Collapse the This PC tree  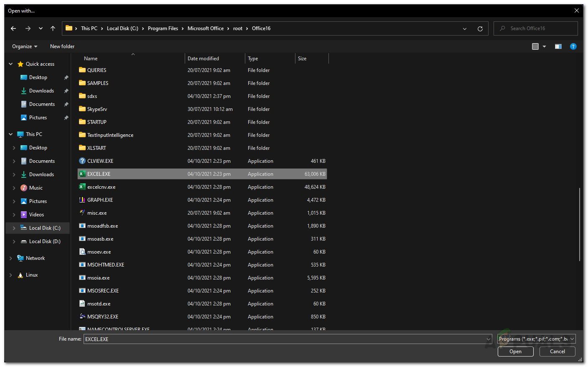tap(11, 134)
